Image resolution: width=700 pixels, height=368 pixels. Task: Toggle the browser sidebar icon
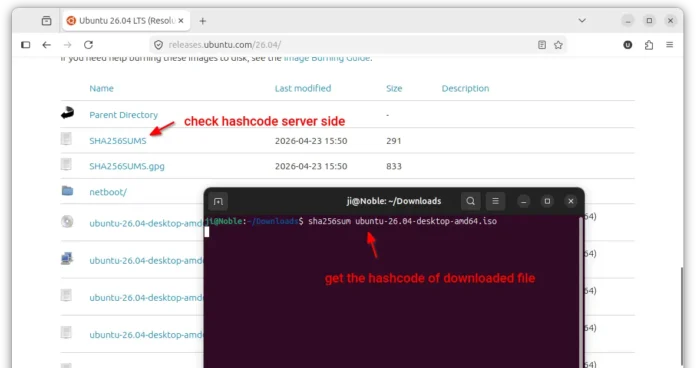(25, 45)
